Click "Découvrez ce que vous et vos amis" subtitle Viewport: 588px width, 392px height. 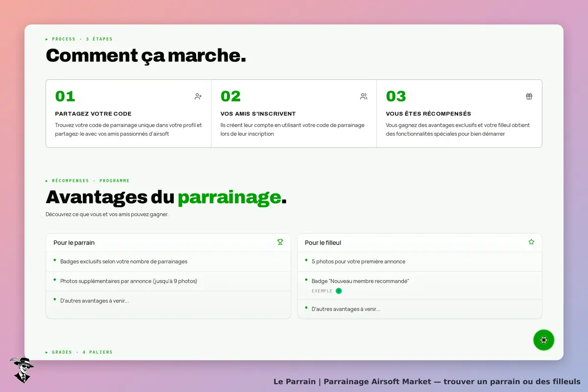tap(107, 214)
